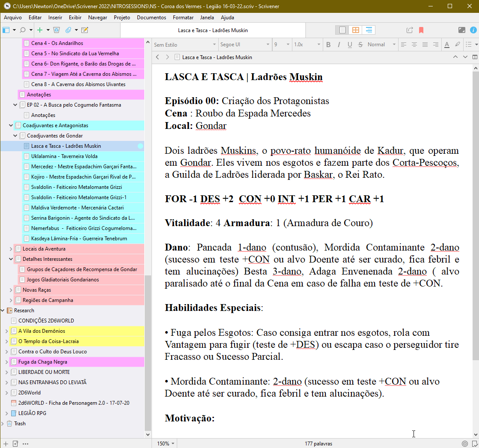This screenshot has height=448, width=479.
Task: Expand the Locais da Aventura folder
Action: coord(11,249)
